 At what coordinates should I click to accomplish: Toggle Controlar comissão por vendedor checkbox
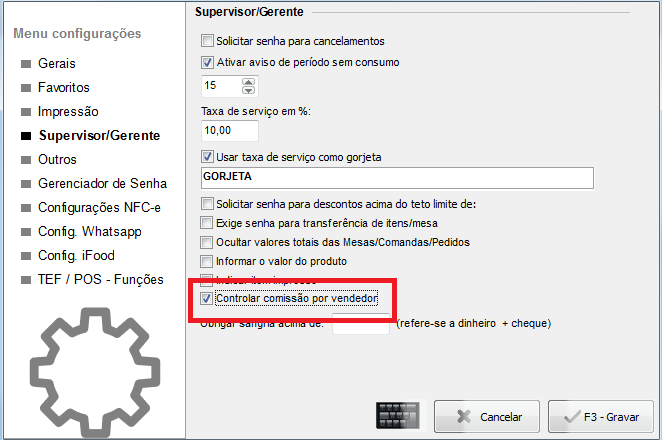[x=206, y=299]
